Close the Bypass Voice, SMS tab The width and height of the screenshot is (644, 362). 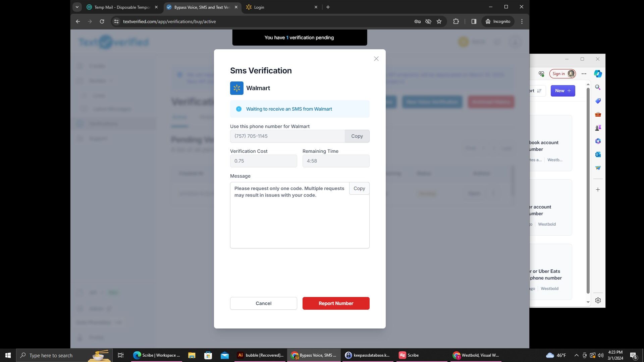[x=236, y=7]
